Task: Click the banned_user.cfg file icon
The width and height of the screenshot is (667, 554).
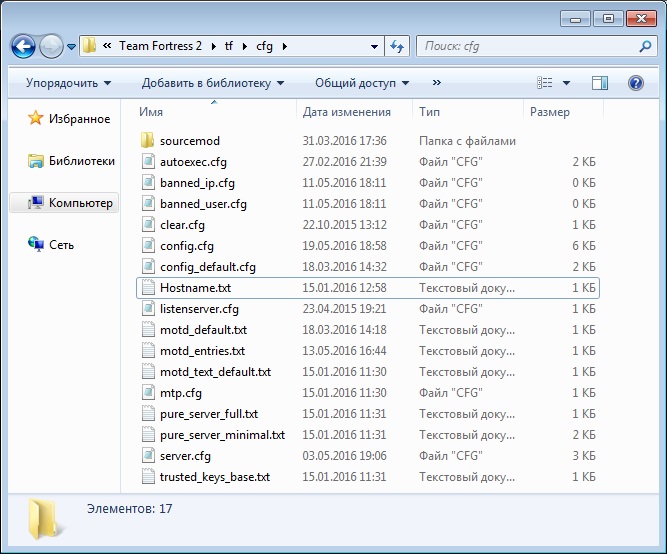Action: (148, 203)
